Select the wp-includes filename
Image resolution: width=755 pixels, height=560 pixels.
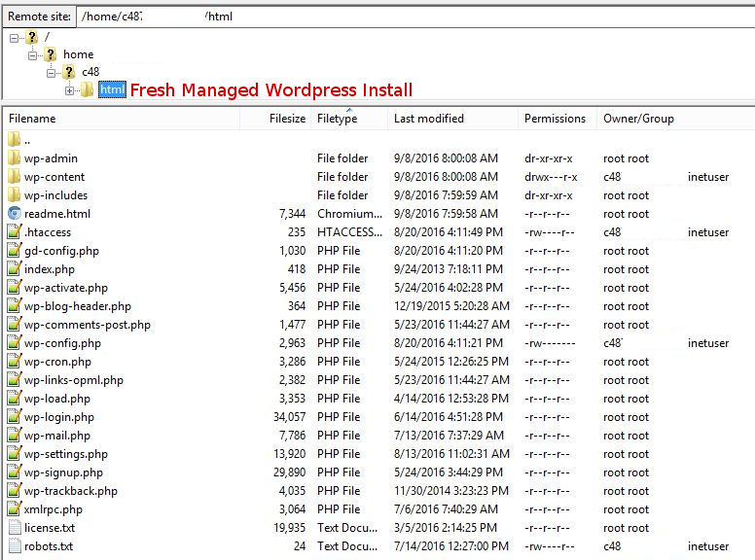[55, 195]
